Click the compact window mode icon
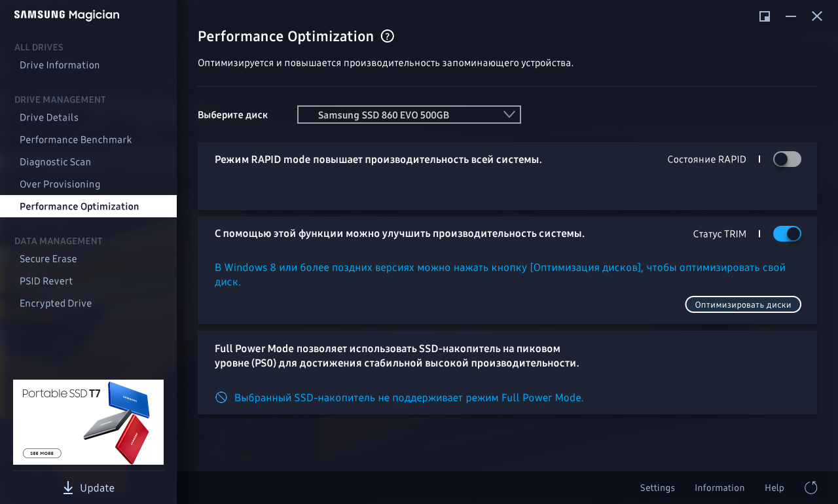The image size is (838, 504). tap(764, 16)
